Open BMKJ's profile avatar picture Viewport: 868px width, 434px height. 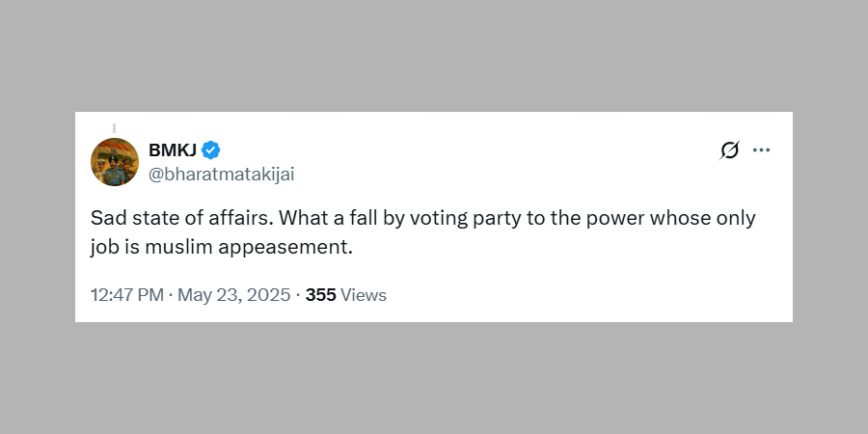pos(115,162)
